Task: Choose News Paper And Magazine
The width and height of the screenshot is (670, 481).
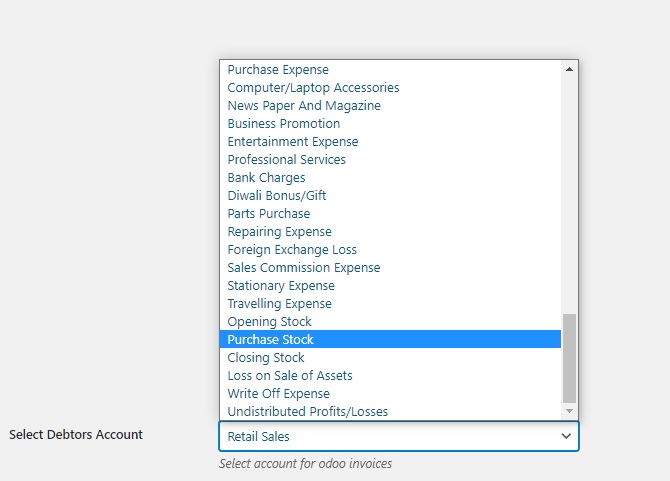Action: [x=390, y=105]
